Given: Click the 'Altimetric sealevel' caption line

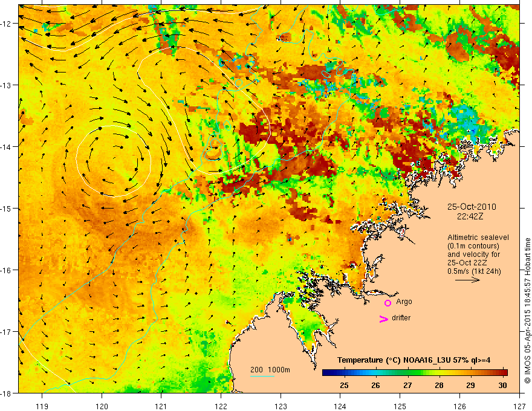Looking at the screenshot, I should [478, 238].
